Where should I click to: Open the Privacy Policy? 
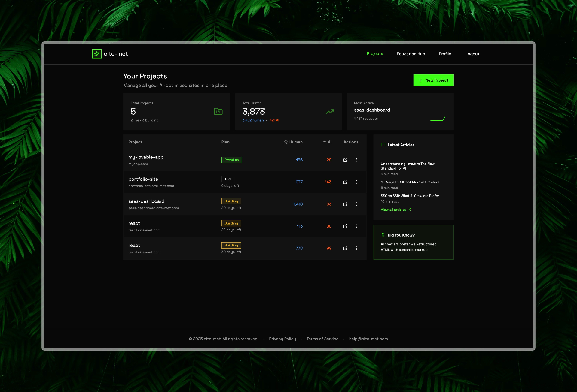click(282, 339)
